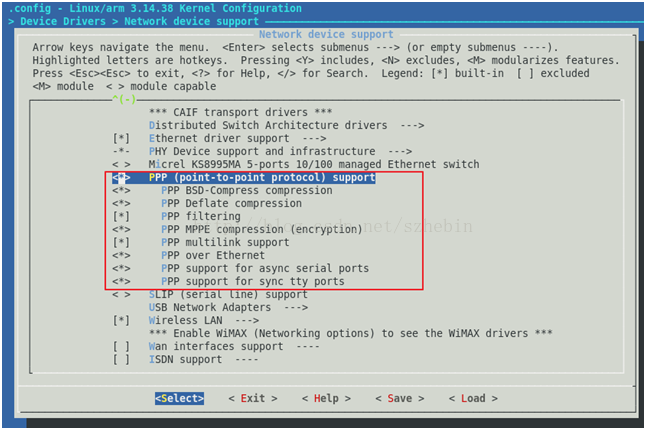Screen dimensions: 646x430
Task: Click the ^(-) scroll-up indicator
Action: point(124,99)
